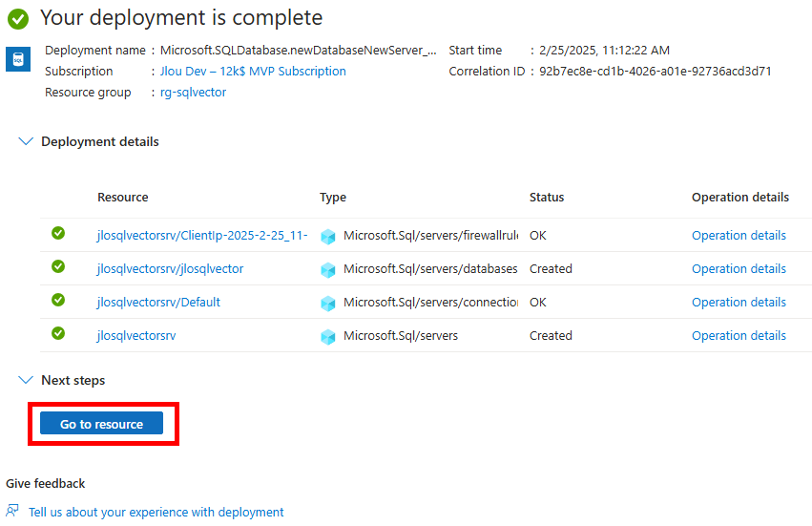
Task: Click the Created status of the jlosqlvectorsrv server row
Action: pyautogui.click(x=551, y=335)
